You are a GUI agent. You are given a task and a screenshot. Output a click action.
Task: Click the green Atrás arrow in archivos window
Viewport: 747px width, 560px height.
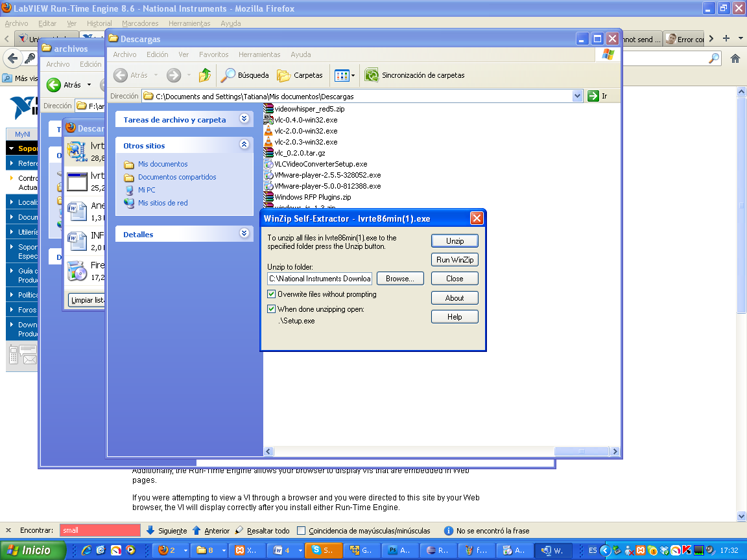(x=54, y=85)
